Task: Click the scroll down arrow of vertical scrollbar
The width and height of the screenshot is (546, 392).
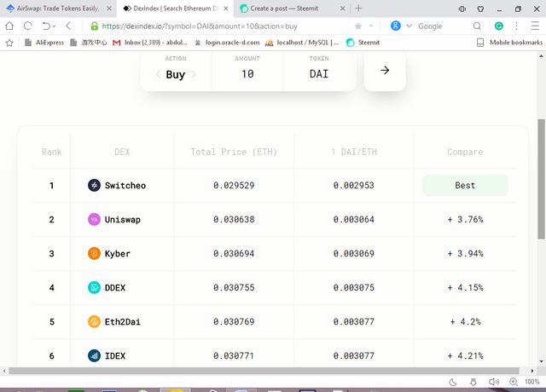Action: pos(541,361)
